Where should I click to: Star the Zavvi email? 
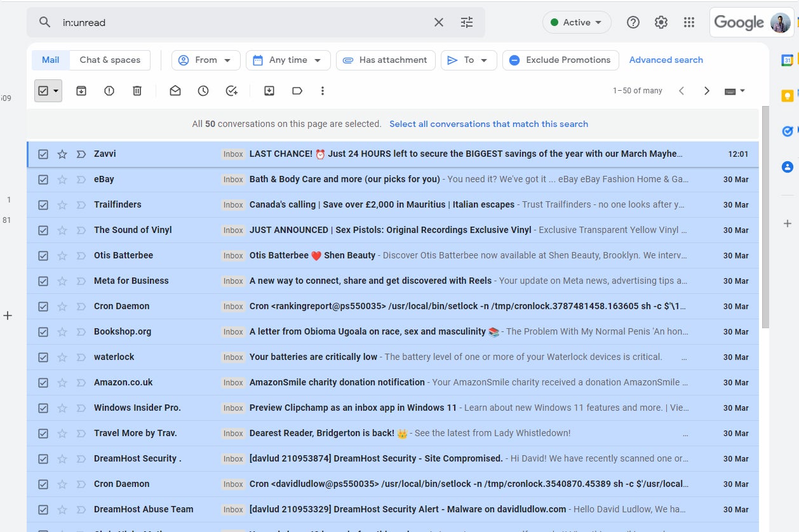click(62, 154)
